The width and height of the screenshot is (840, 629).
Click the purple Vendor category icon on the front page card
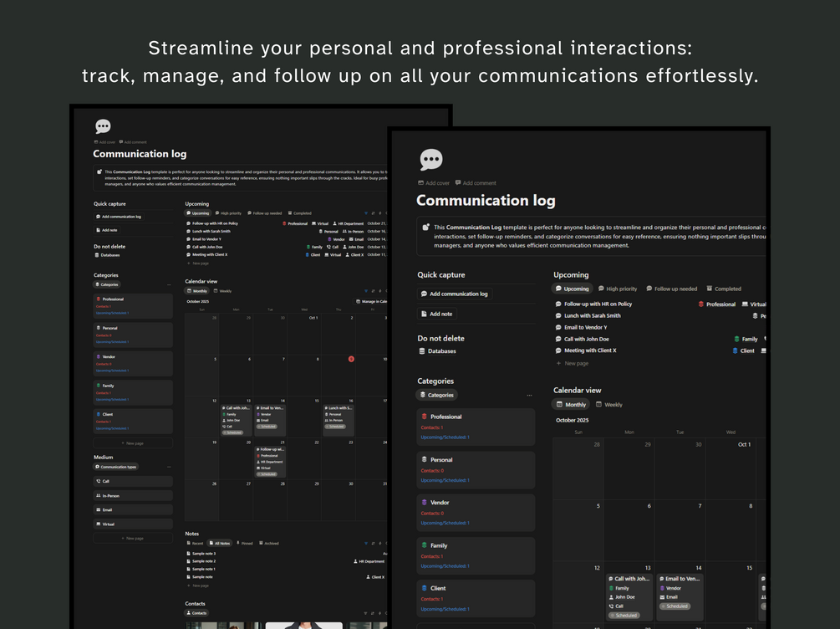(x=425, y=503)
